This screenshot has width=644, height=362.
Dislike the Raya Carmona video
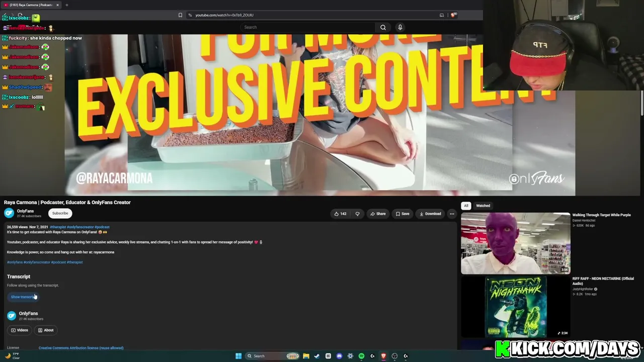(357, 214)
